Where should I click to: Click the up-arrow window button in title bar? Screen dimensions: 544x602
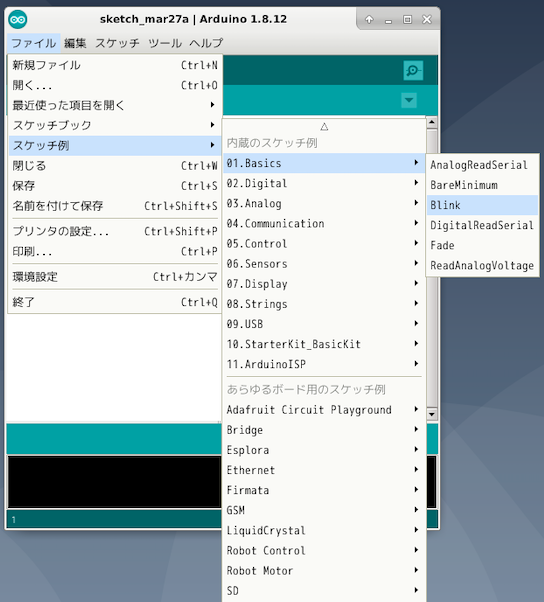click(x=369, y=19)
